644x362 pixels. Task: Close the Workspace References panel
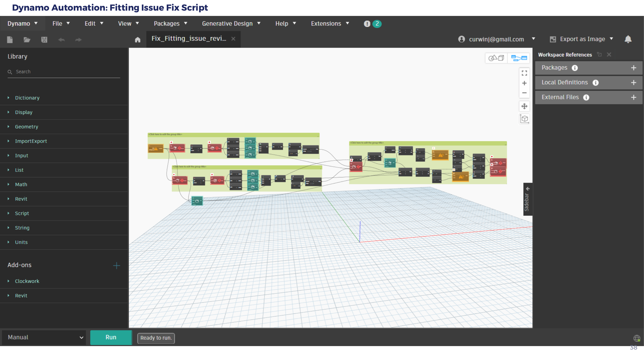click(x=609, y=55)
